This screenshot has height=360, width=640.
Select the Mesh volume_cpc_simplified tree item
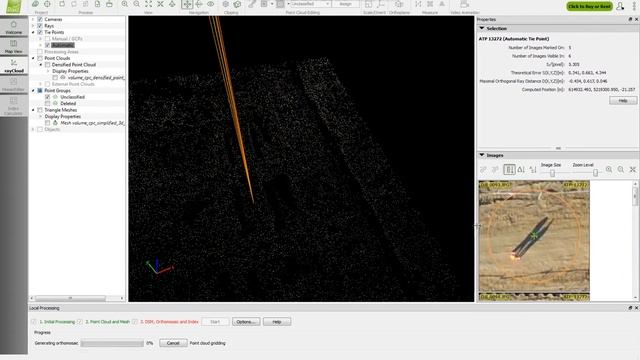[x=92, y=123]
